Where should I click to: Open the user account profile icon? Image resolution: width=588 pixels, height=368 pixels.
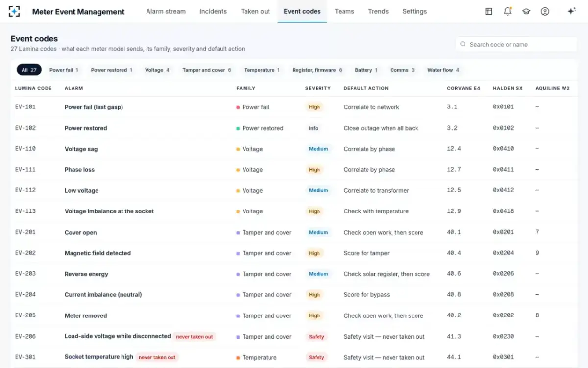coord(545,11)
